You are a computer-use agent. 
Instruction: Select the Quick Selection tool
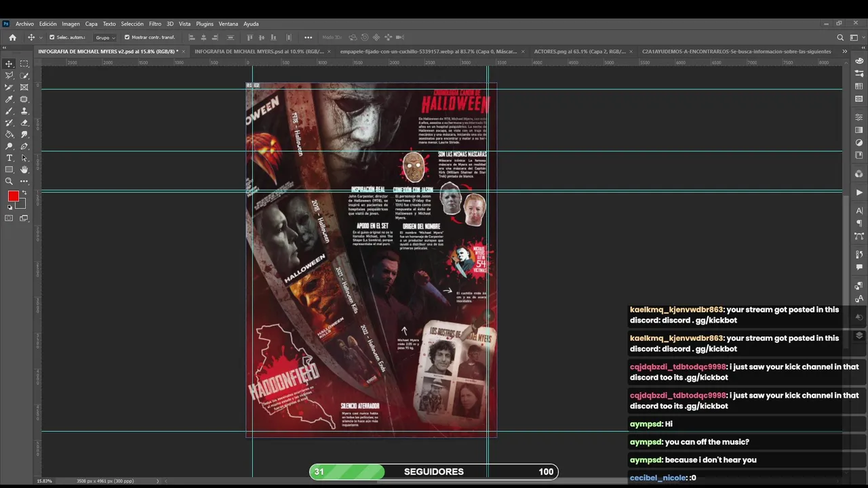24,75
